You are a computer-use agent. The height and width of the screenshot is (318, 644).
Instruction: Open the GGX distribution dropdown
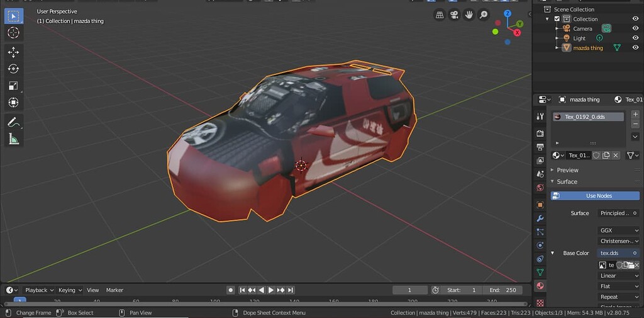coord(619,230)
